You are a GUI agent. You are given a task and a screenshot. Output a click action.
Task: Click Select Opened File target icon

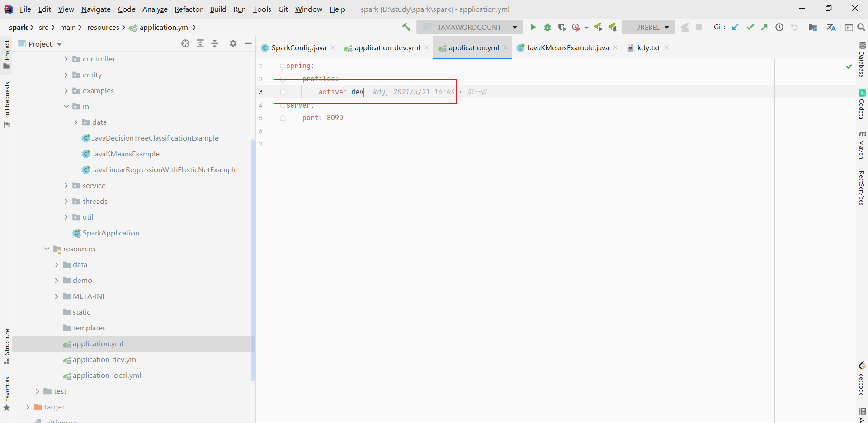coord(185,43)
